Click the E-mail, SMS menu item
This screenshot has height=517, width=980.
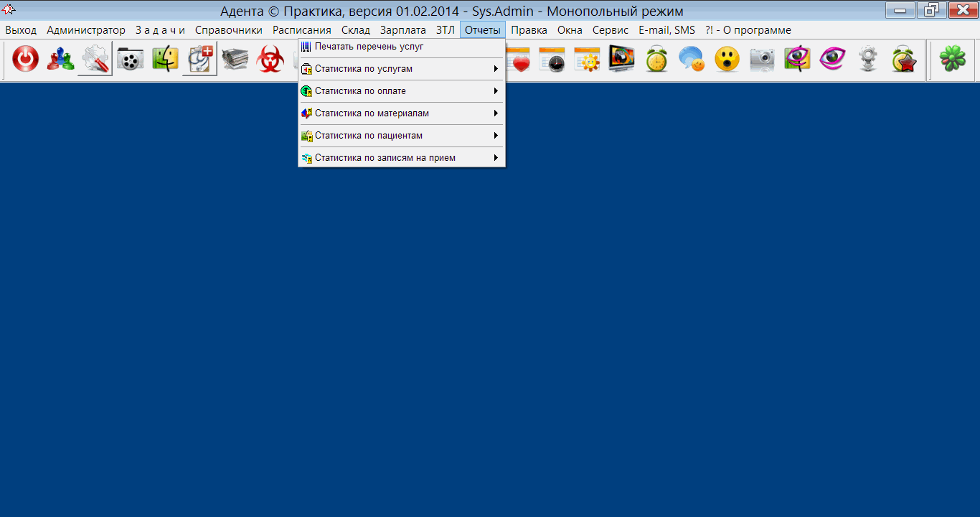666,30
